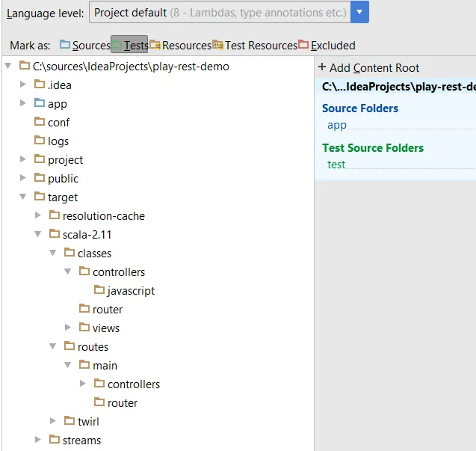Screen dimensions: 476x451
Task: Click the main folder icon
Action: 84,365
